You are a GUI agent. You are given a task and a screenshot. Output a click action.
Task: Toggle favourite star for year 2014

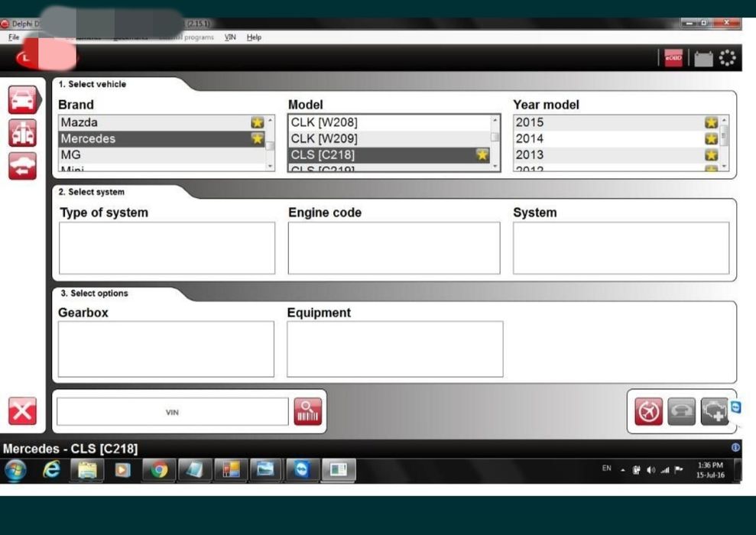(711, 139)
